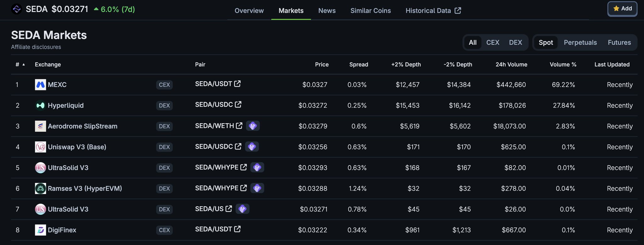Click the DigiFinex exchange logo icon
The width and height of the screenshot is (644, 245).
tap(40, 230)
